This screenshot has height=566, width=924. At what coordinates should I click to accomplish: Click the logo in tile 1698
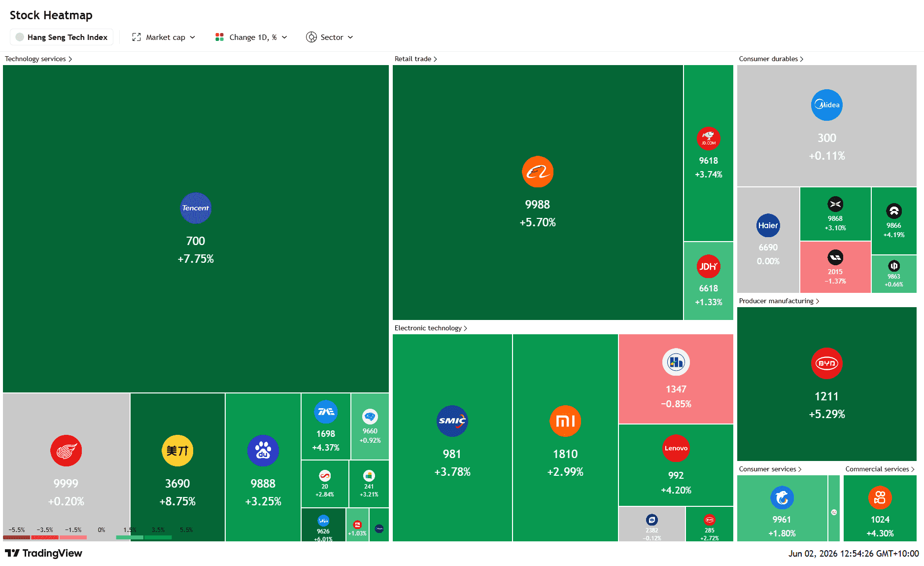click(326, 412)
